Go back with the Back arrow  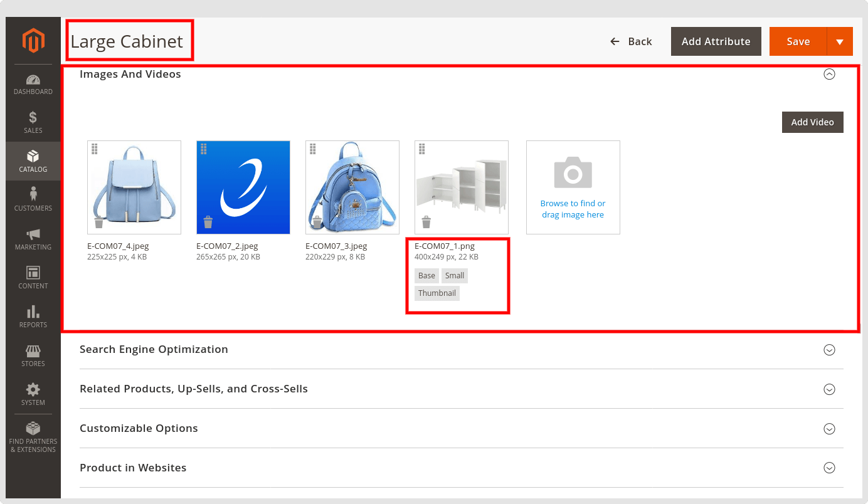631,41
